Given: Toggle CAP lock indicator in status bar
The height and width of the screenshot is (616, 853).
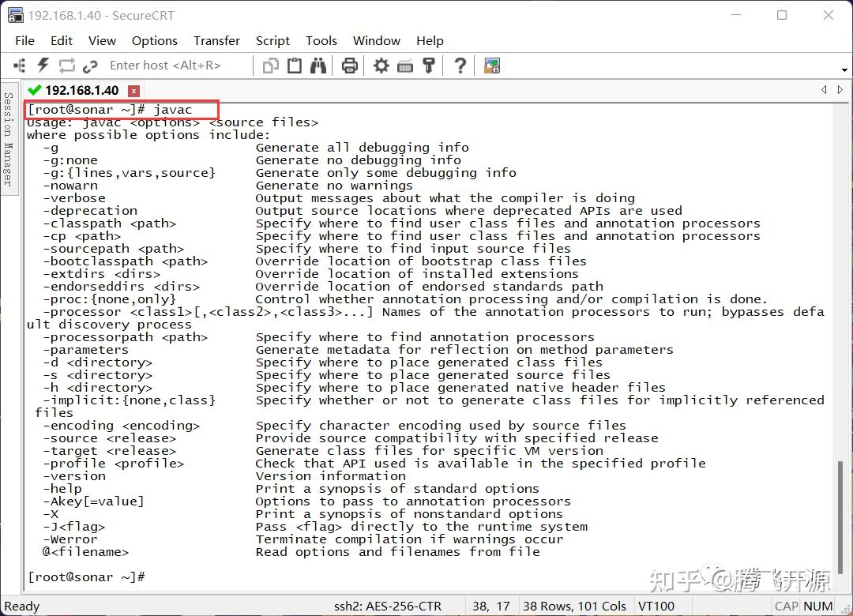Looking at the screenshot, I should pos(786,606).
